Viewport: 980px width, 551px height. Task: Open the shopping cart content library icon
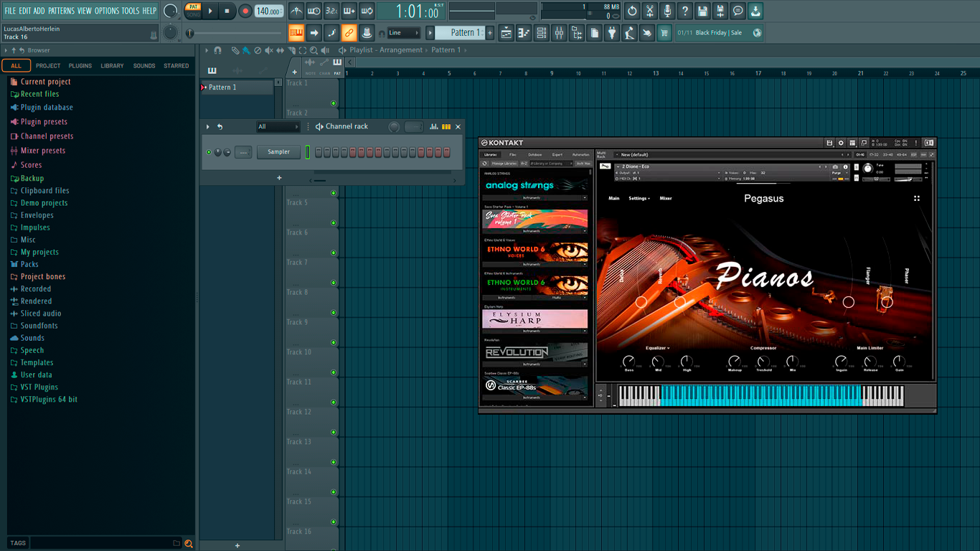point(664,32)
